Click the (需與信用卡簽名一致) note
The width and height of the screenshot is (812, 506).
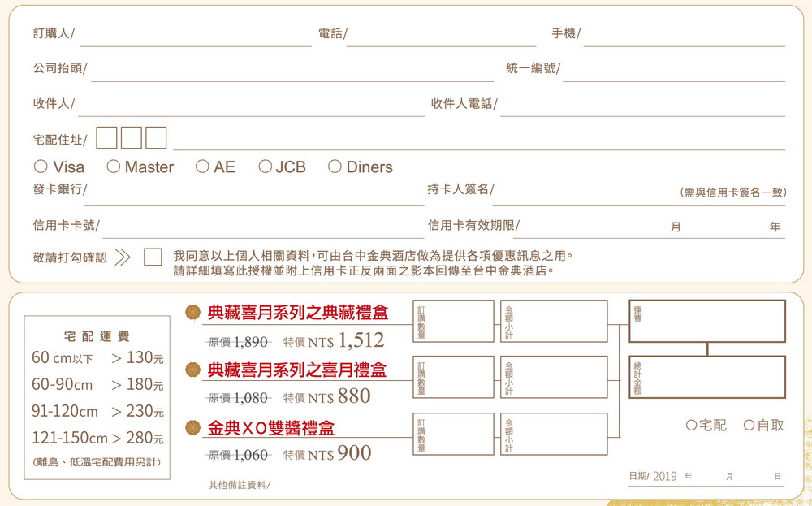coord(733,192)
